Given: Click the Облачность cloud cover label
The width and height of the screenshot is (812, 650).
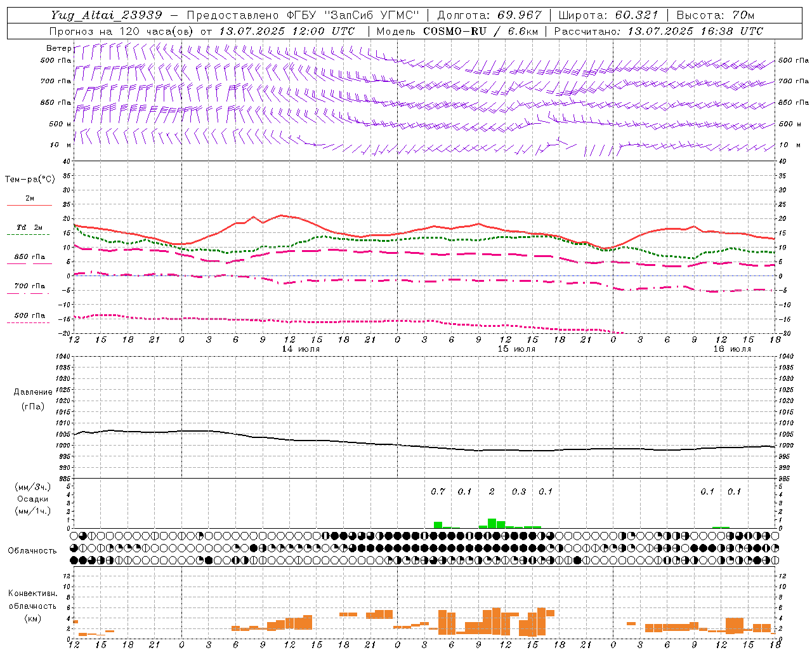Looking at the screenshot, I should click(32, 550).
